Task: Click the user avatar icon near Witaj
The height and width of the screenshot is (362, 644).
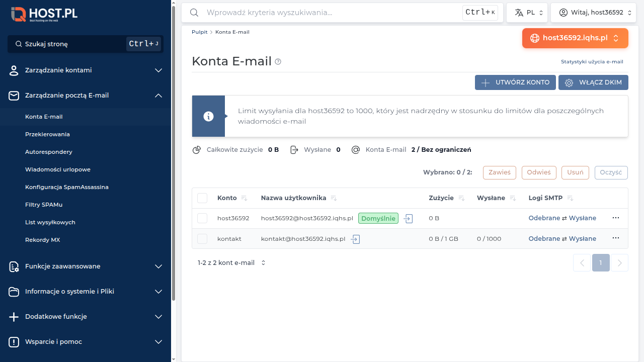Action: (x=563, y=13)
